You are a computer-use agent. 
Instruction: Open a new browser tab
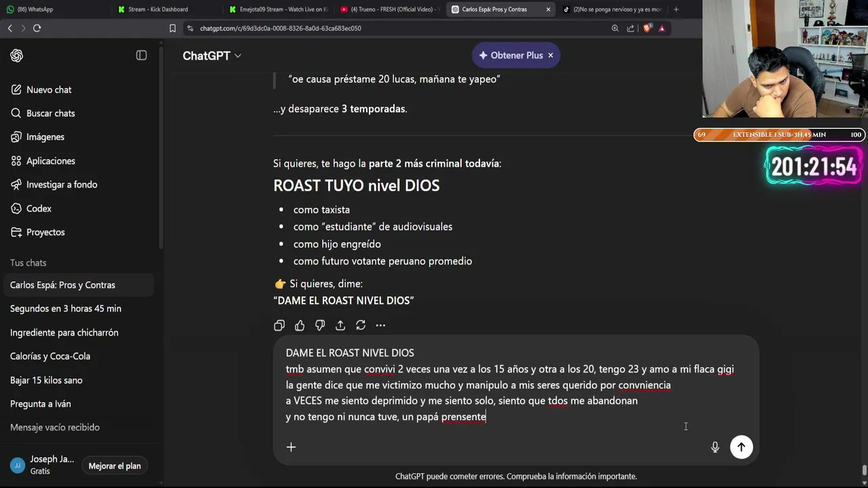pos(676,9)
